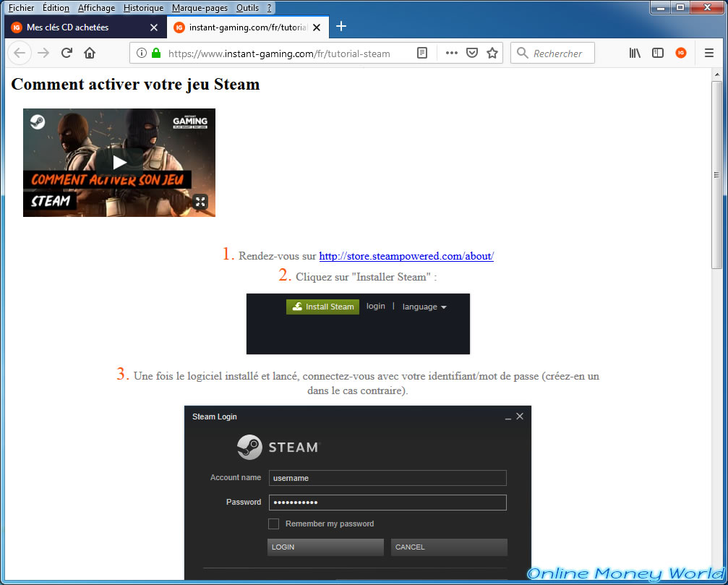This screenshot has height=585, width=728.
Task: Follow the store.steampowered.com/about link
Action: pyautogui.click(x=406, y=256)
